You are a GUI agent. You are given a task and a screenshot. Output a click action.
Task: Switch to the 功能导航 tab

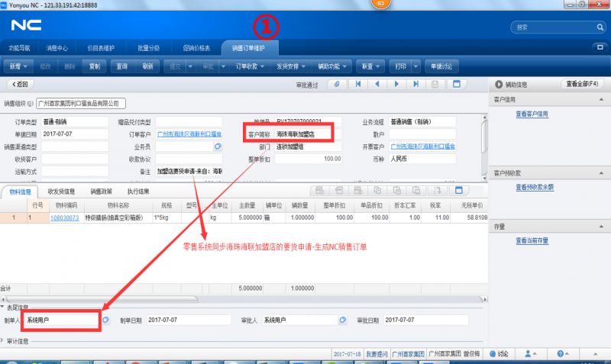pyautogui.click(x=20, y=48)
